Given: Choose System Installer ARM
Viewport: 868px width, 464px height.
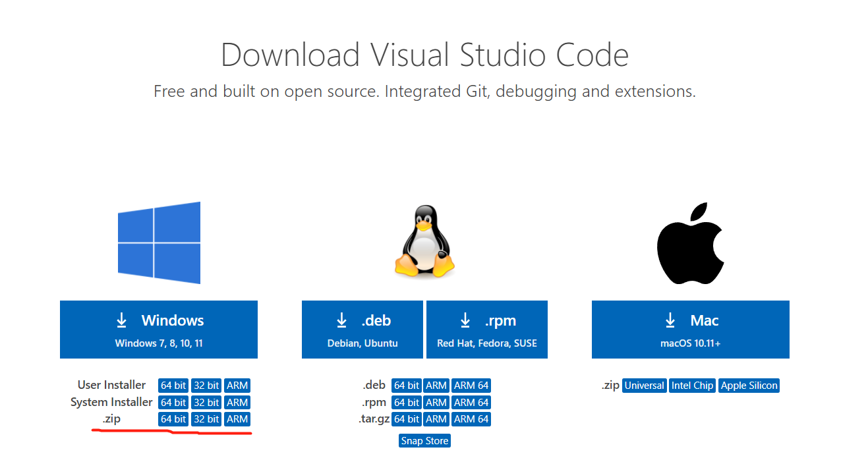Looking at the screenshot, I should click(237, 403).
